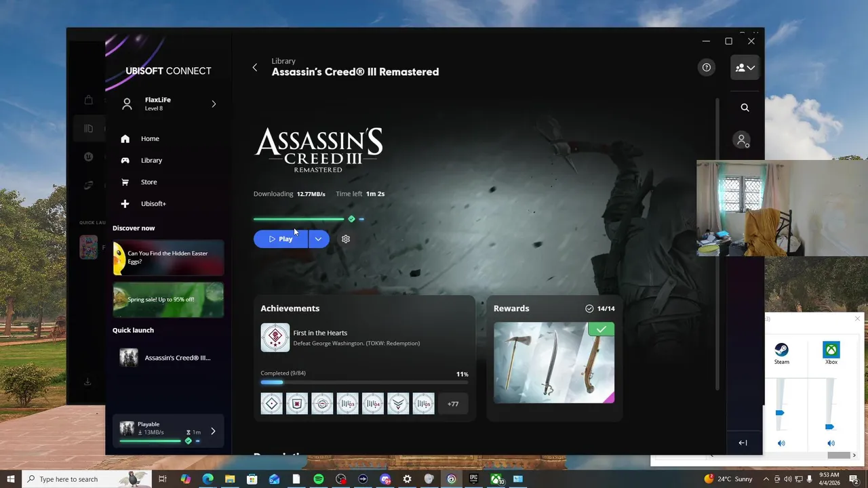Expand the dropdown arrow beside Play
The height and width of the screenshot is (488, 868).
coord(319,239)
